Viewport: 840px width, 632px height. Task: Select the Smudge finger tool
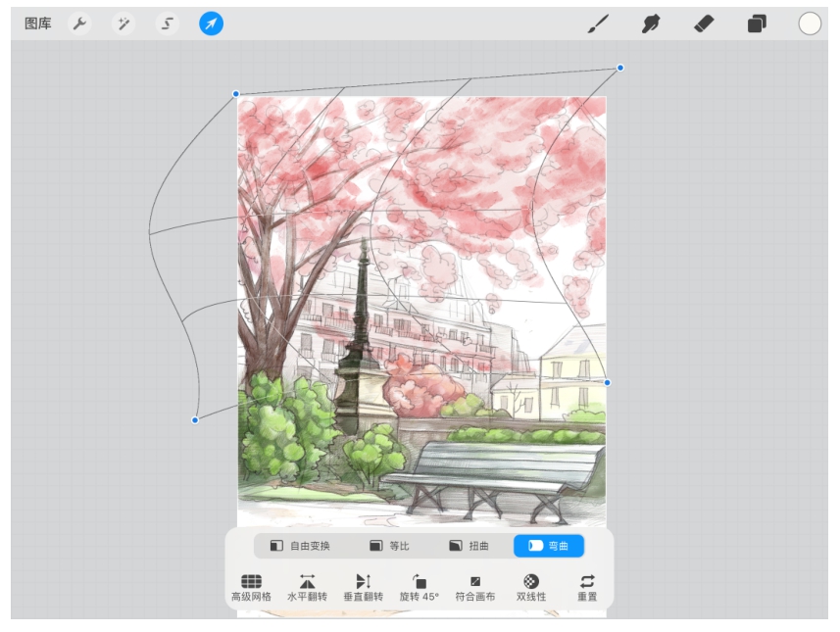pos(651,24)
